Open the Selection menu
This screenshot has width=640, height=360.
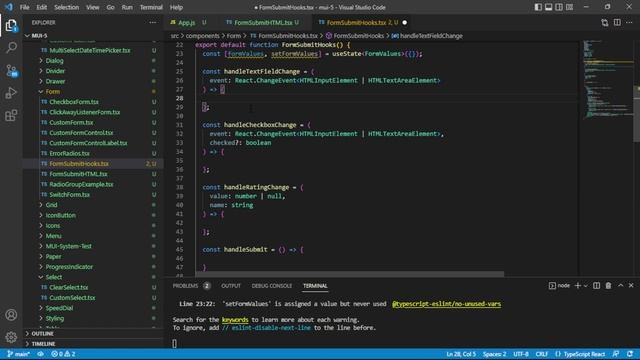click(67, 7)
